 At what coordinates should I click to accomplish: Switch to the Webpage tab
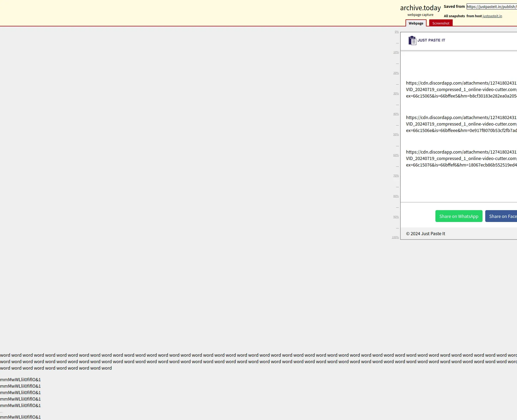(416, 23)
